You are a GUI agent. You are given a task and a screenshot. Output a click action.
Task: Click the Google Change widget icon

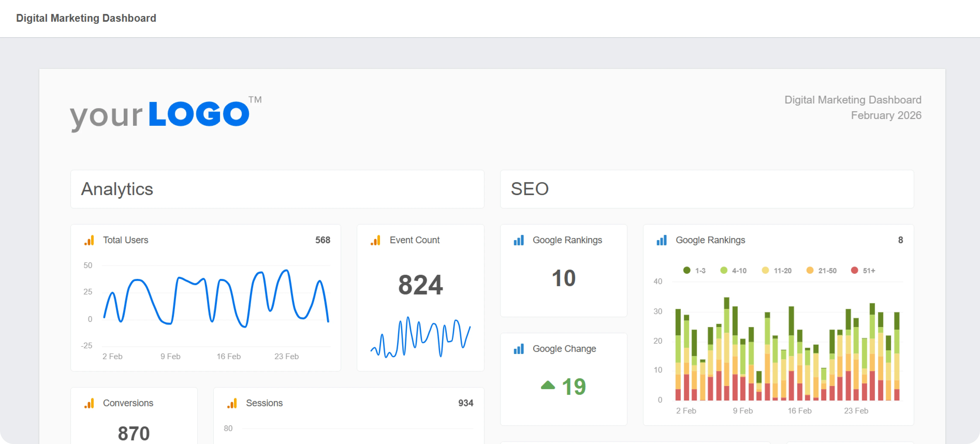tap(518, 349)
